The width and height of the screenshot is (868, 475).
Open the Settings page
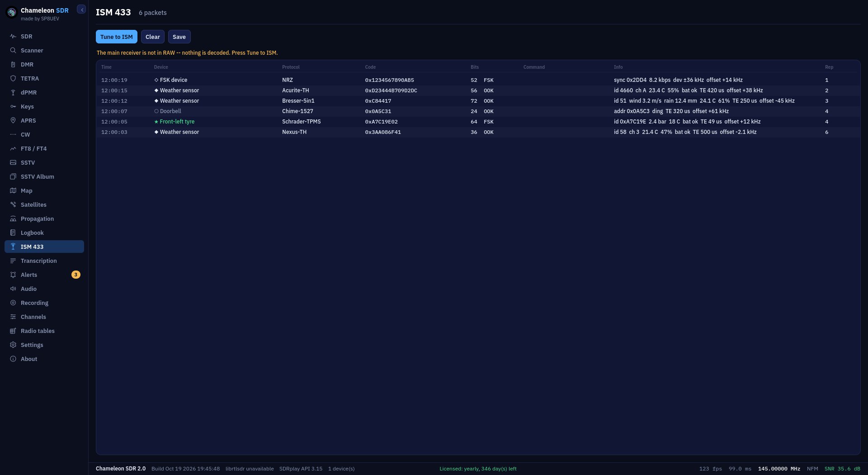click(x=44, y=345)
